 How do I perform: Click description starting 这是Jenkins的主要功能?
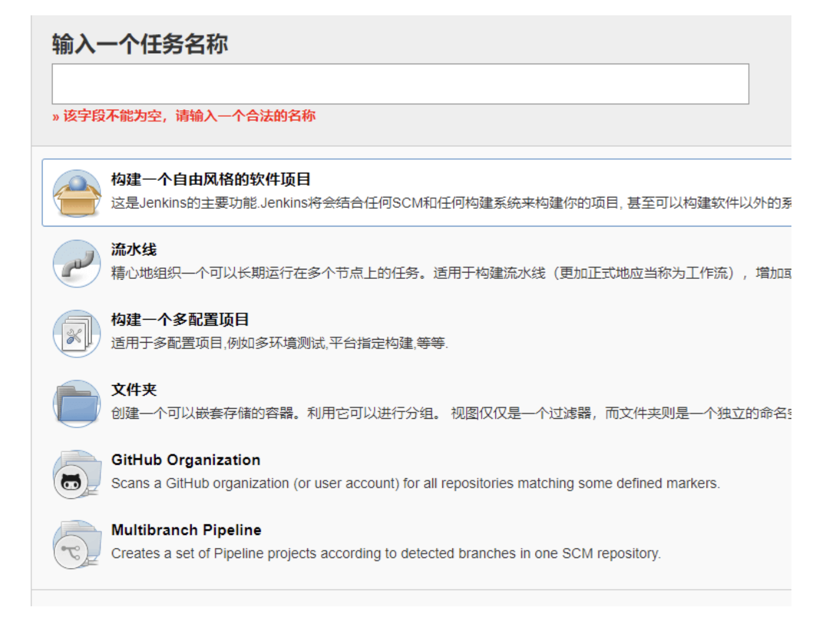(451, 203)
